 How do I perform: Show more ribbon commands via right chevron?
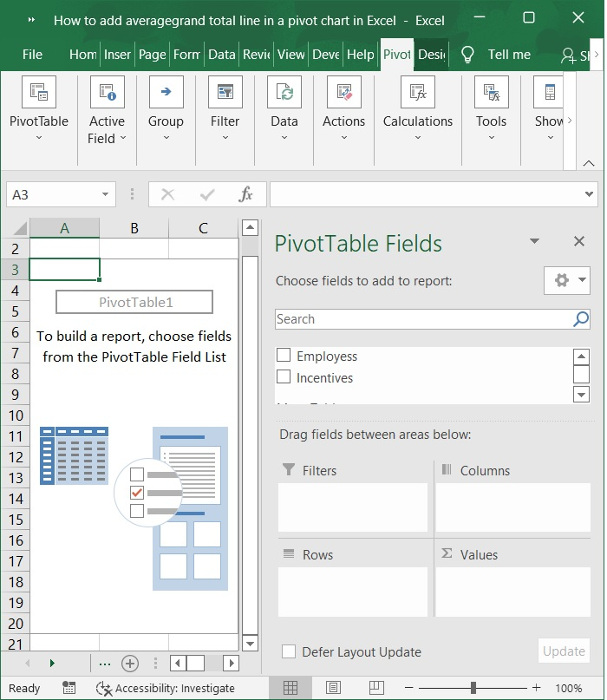[x=570, y=121]
